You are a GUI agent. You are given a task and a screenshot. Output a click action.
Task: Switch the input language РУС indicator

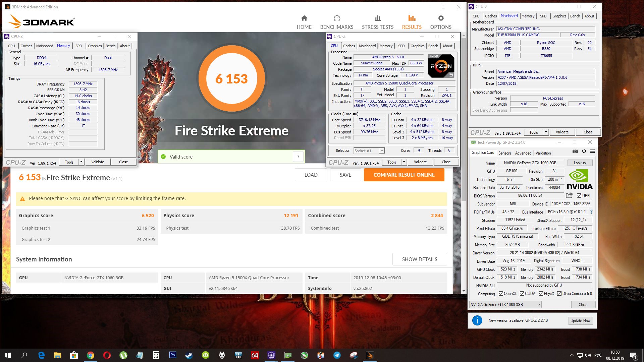pyautogui.click(x=598, y=355)
